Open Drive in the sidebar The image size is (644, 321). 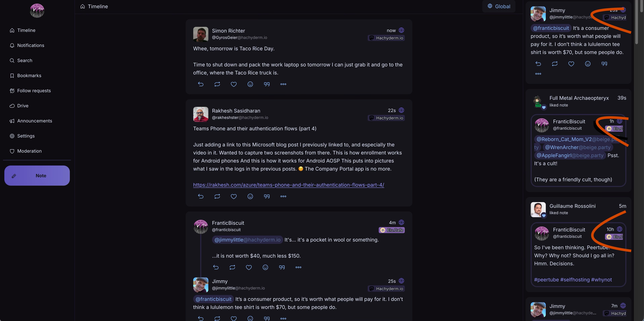click(22, 106)
